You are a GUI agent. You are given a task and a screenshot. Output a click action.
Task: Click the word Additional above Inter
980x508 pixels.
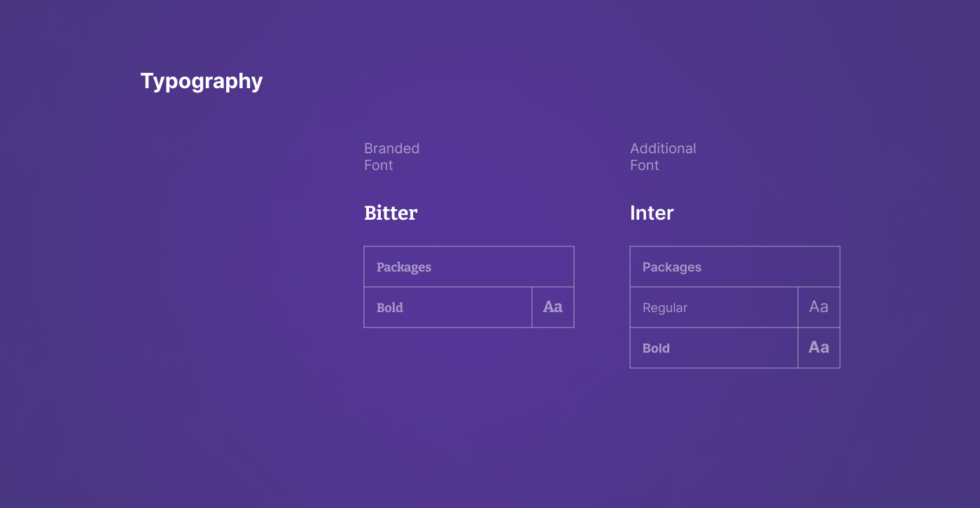pos(663,148)
